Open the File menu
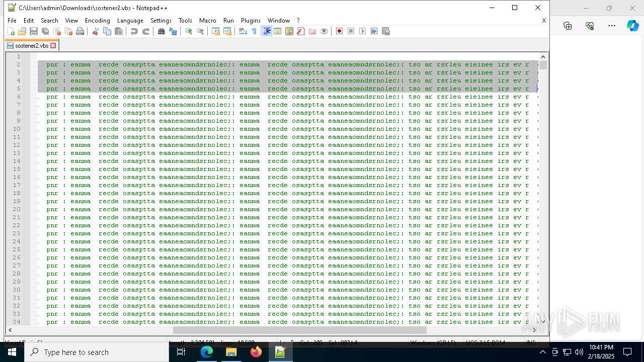Image resolution: width=644 pixels, height=362 pixels. (12, 21)
